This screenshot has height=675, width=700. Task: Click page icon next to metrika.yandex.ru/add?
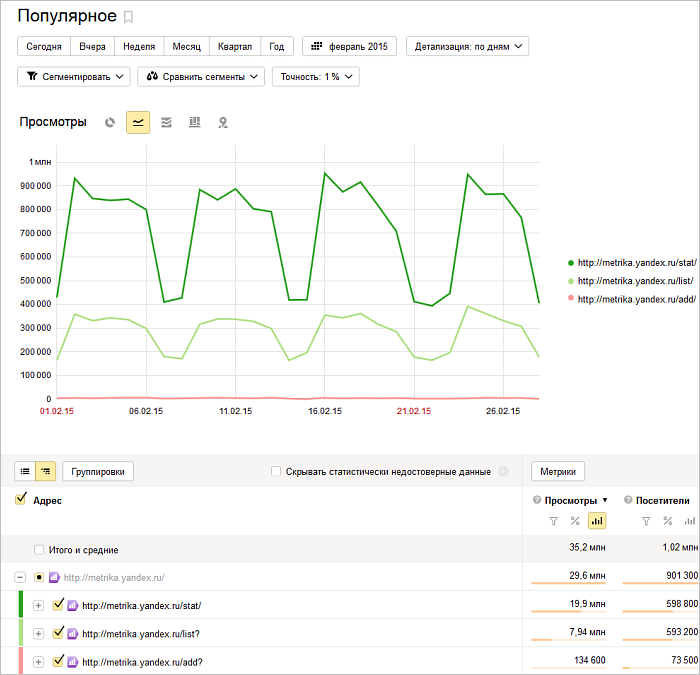[x=73, y=662]
